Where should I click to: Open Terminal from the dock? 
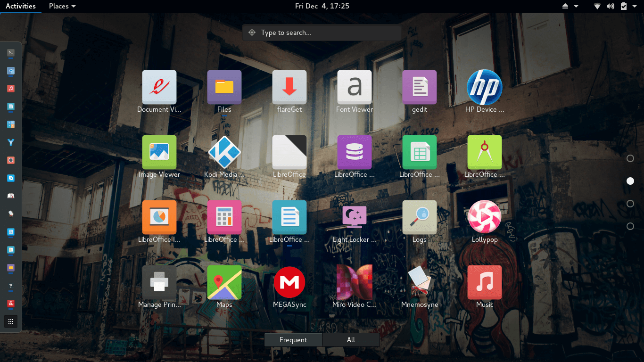click(11, 53)
